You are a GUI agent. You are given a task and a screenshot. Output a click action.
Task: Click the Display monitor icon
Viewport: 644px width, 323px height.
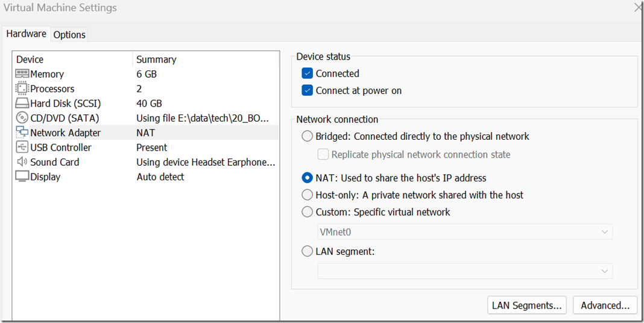22,177
